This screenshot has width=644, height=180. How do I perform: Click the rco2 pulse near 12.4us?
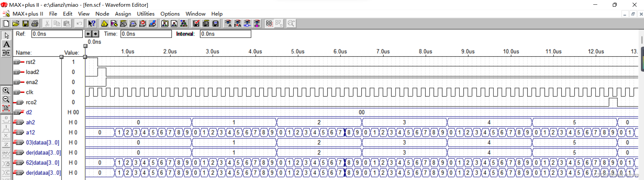pos(613,102)
